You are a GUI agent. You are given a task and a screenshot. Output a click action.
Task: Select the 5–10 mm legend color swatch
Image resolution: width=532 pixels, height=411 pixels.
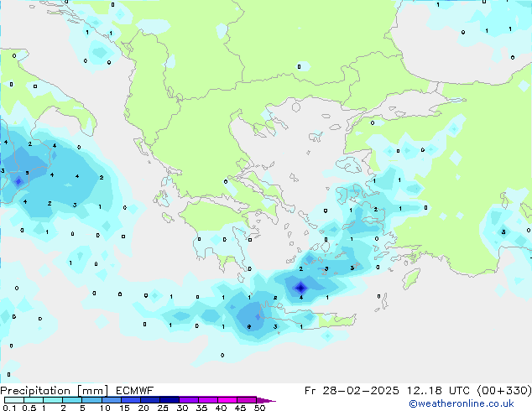point(91,400)
